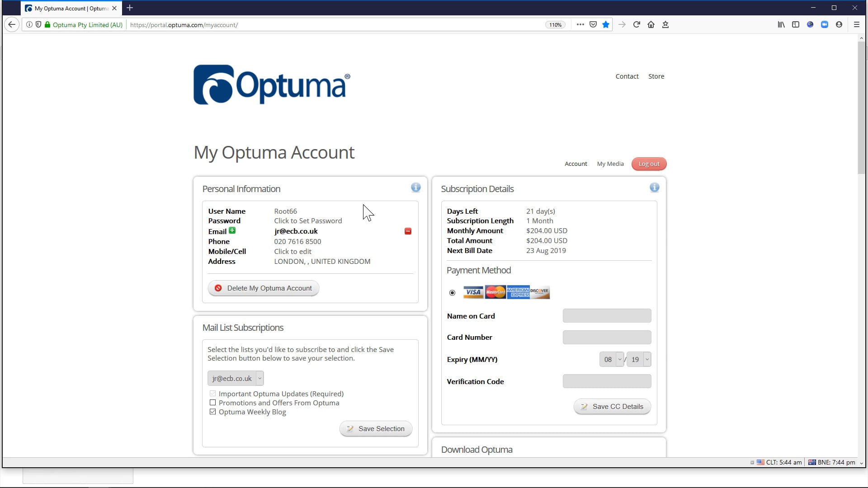Open expiry month 08 dropdown
The width and height of the screenshot is (868, 488).
click(612, 359)
